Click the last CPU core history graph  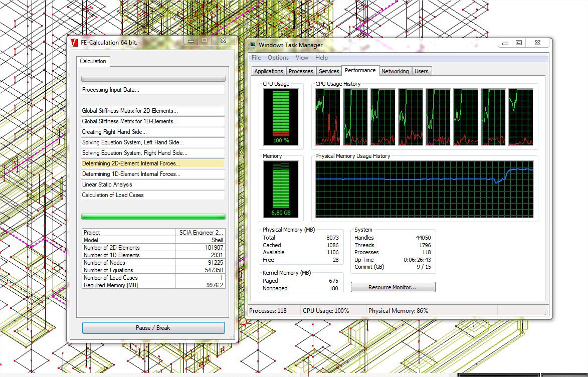(x=521, y=117)
